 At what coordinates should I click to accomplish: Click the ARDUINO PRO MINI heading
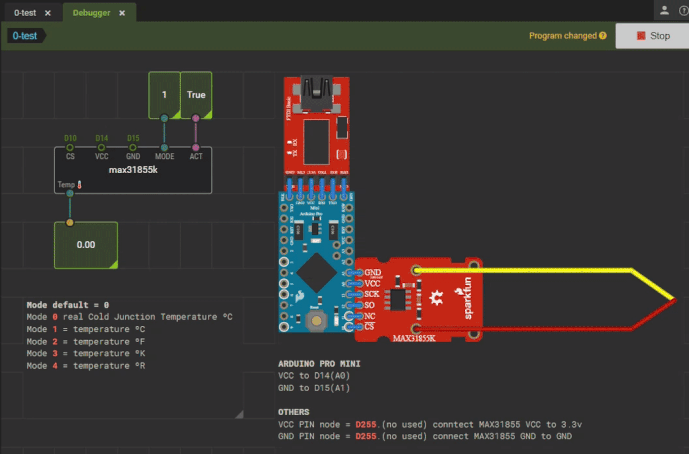[x=319, y=364]
